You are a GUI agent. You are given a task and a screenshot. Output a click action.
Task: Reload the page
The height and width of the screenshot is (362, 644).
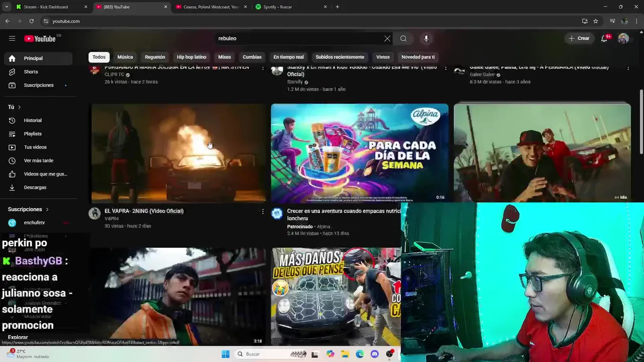pos(31,21)
